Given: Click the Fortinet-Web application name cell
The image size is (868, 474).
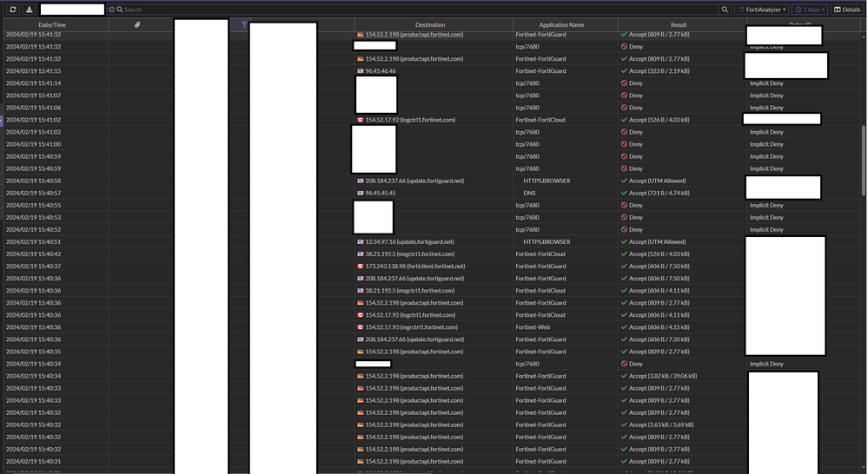Looking at the screenshot, I should 533,327.
